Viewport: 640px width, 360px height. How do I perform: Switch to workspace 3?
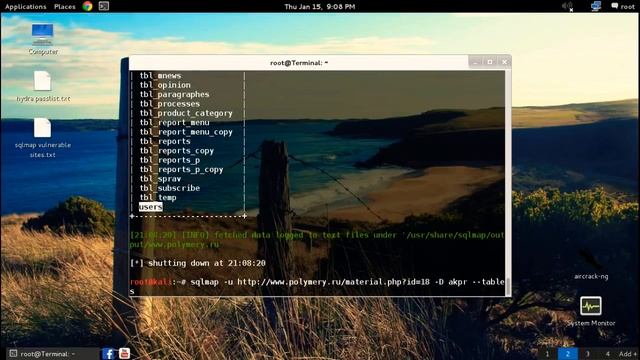[587, 354]
